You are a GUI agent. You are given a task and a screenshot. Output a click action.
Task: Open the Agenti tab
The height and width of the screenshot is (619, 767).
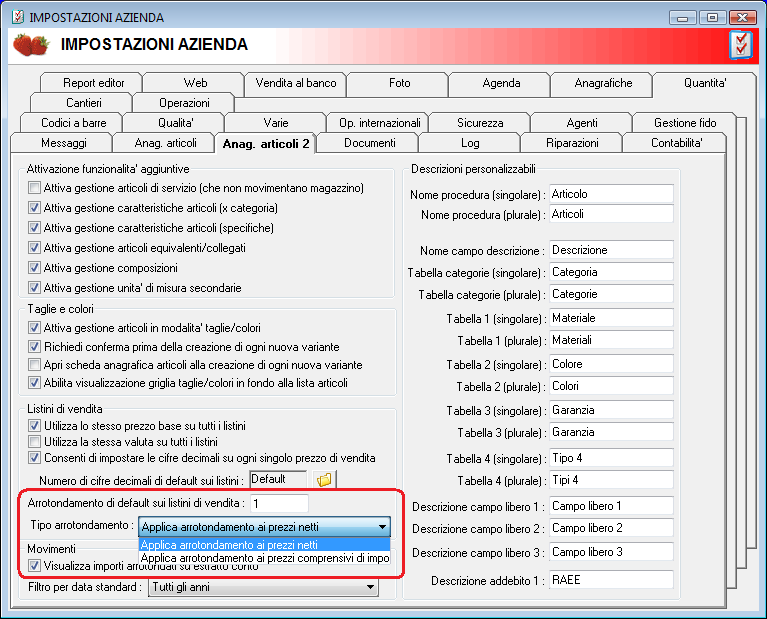tap(582, 123)
